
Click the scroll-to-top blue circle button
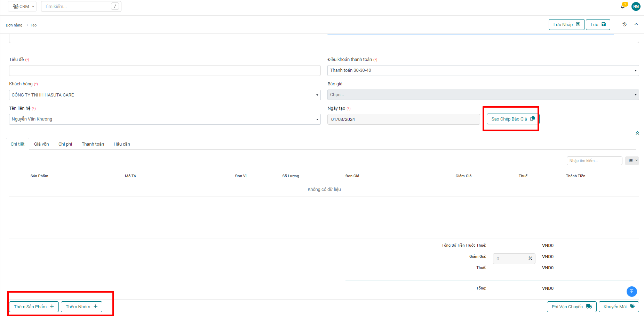coord(631,292)
